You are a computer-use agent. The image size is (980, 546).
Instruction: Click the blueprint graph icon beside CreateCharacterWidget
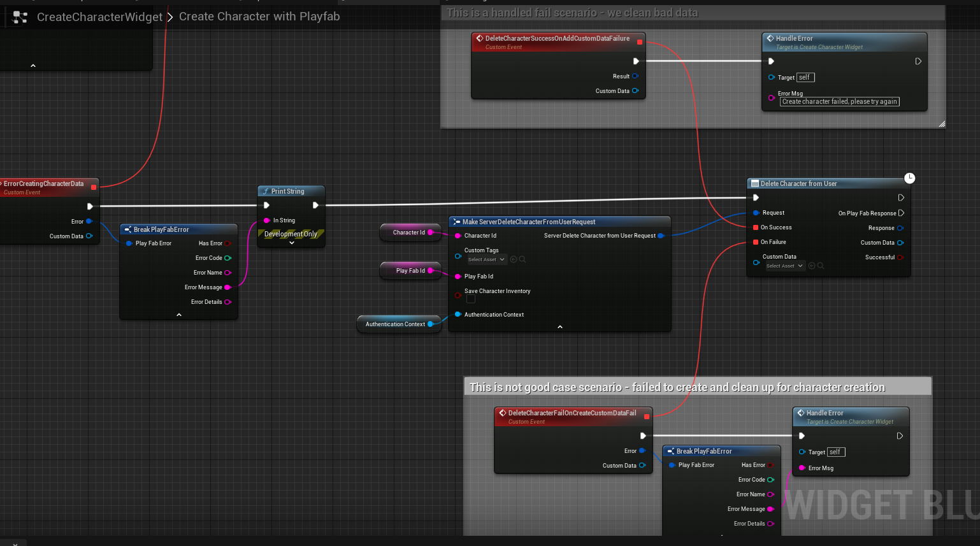point(20,17)
